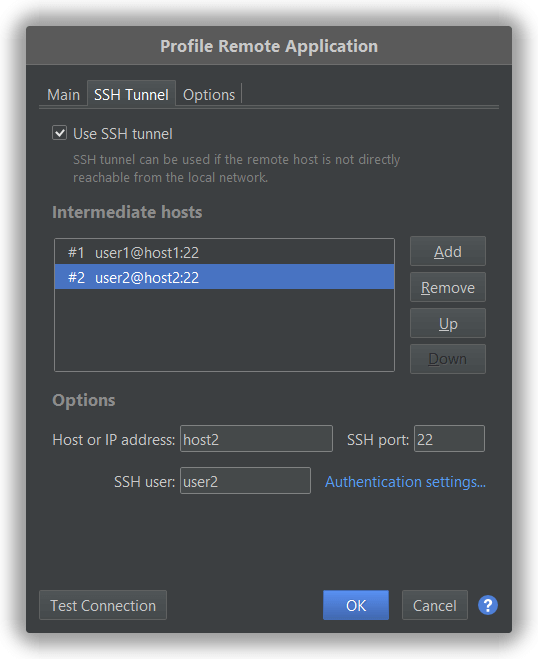Switch to the Main tab

[63, 95]
